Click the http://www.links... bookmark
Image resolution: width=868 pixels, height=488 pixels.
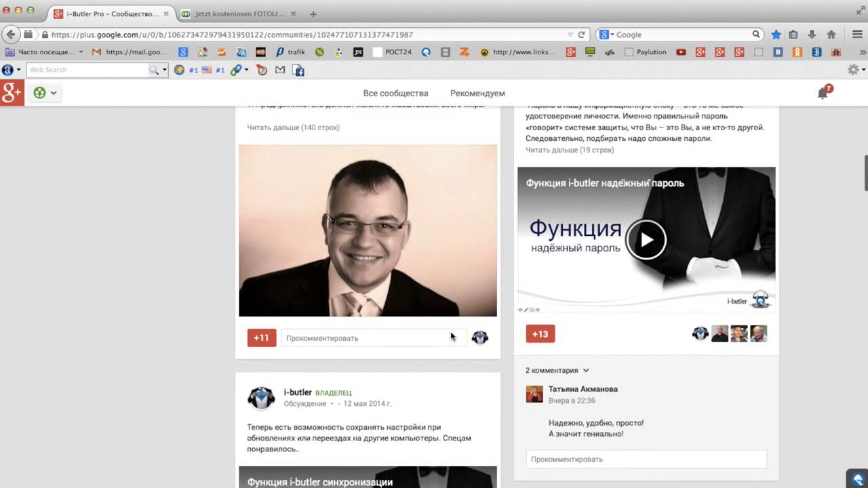click(x=517, y=52)
